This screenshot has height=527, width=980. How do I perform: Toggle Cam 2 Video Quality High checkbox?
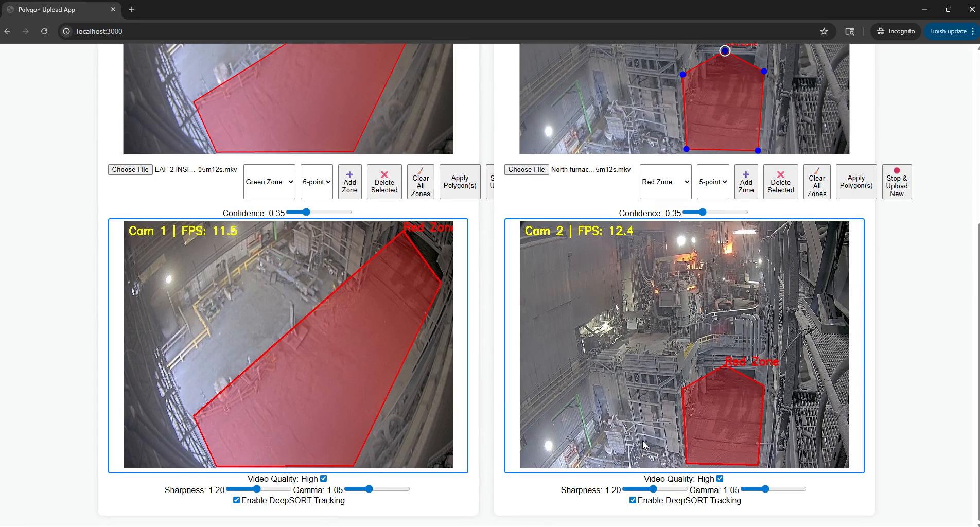tap(720, 478)
